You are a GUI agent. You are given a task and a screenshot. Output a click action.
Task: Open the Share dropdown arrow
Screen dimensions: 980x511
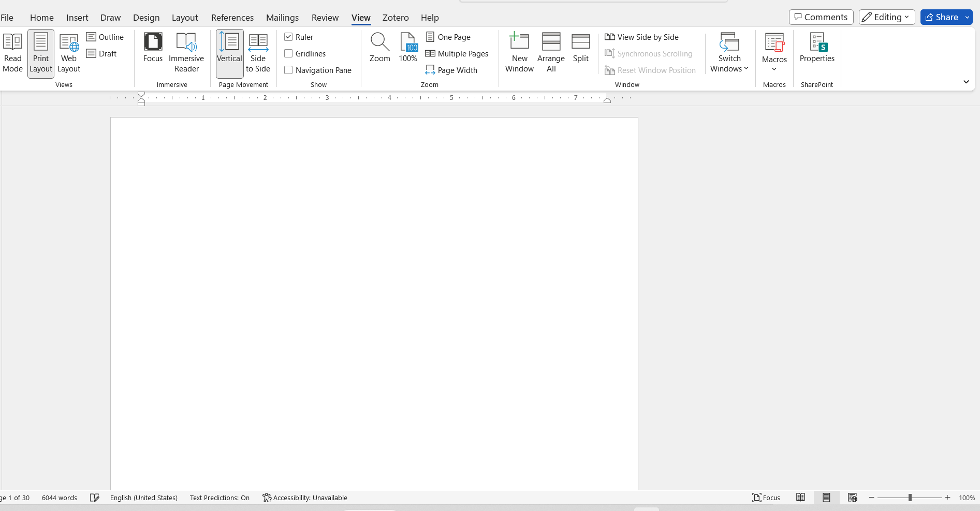[967, 17]
